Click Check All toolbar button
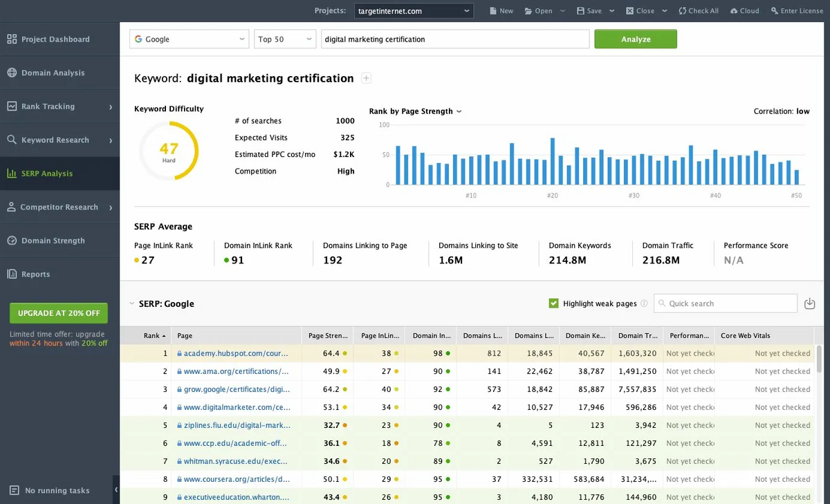Viewport: 830px width, 504px height. click(699, 10)
